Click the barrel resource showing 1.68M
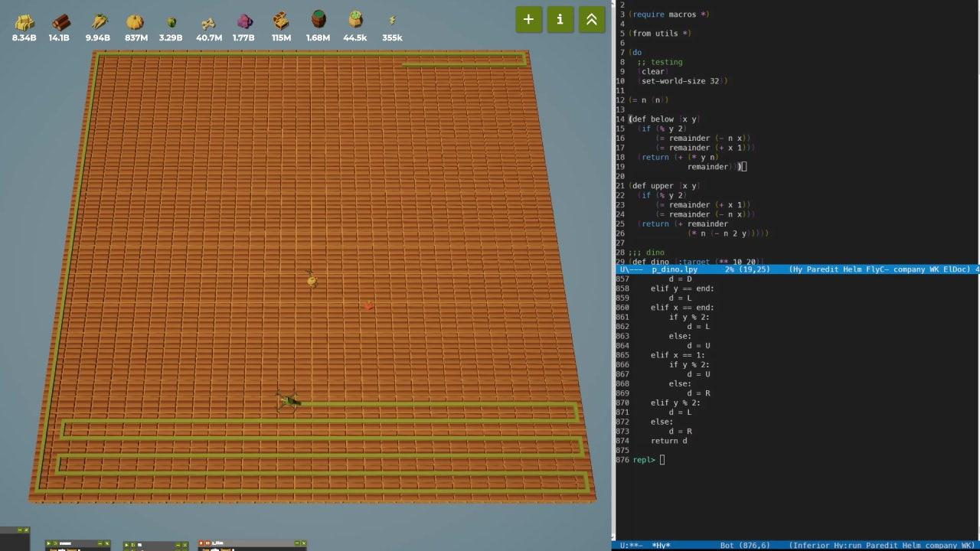Image resolution: width=980 pixels, height=551 pixels. (x=318, y=20)
